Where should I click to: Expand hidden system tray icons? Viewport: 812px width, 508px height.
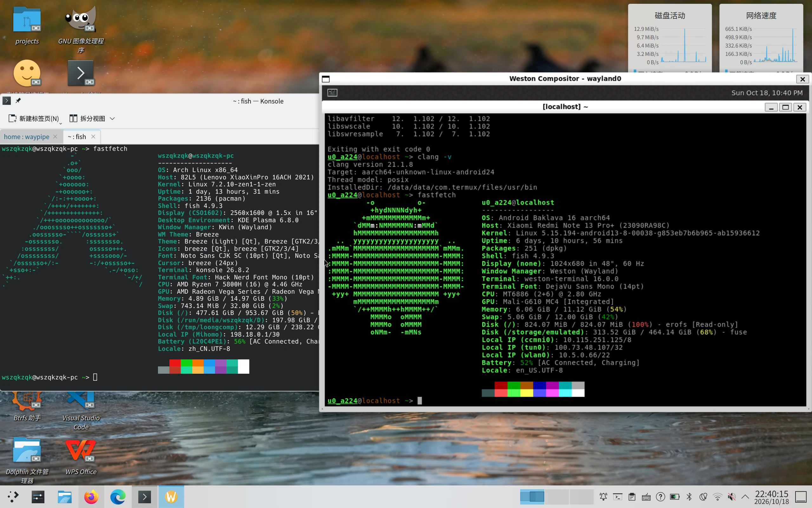[x=745, y=497]
